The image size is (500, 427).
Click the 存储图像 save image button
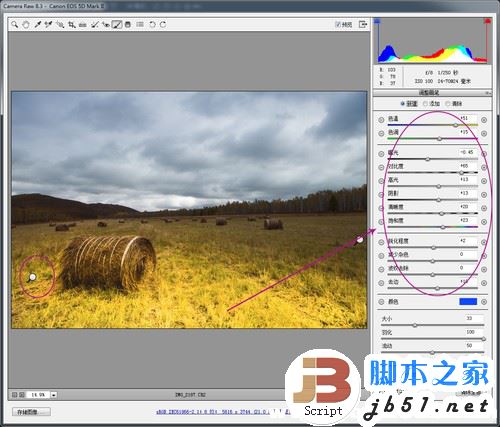point(32,412)
